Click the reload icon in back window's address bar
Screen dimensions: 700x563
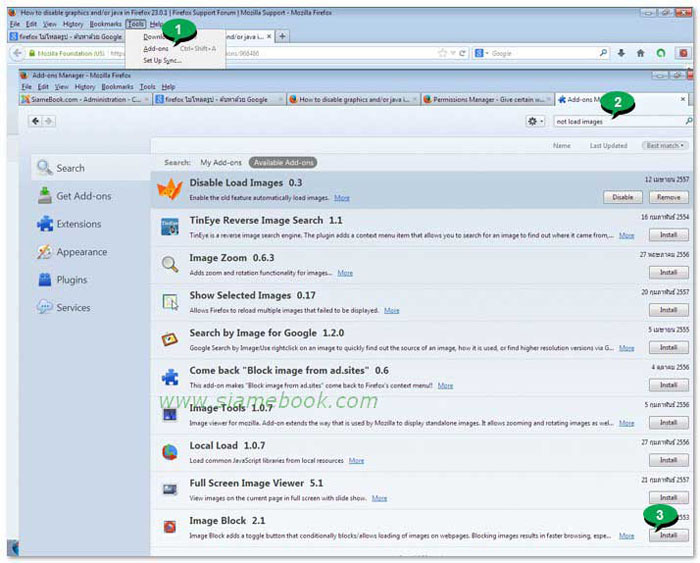coord(462,53)
